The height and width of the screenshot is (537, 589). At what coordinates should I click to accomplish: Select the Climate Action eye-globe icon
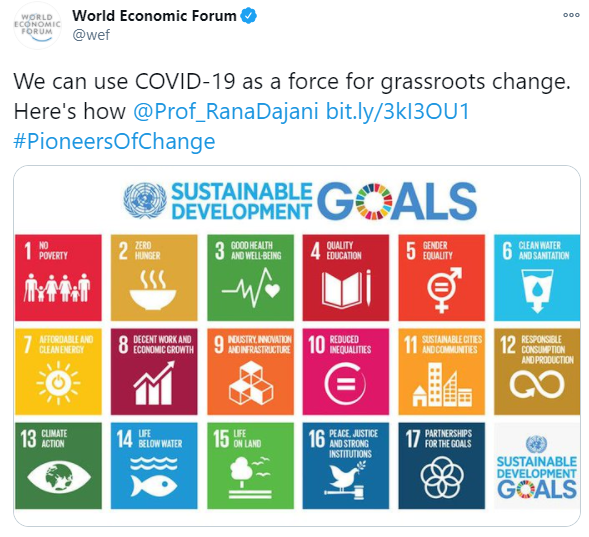59,477
